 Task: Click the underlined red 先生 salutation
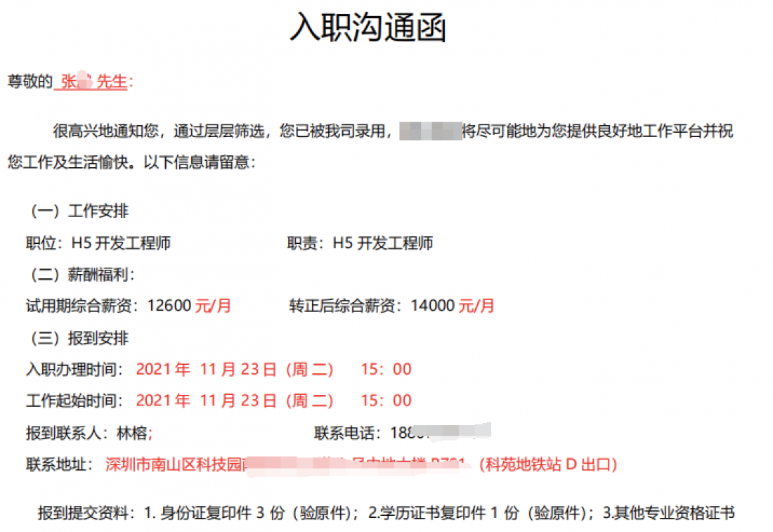coord(111,82)
